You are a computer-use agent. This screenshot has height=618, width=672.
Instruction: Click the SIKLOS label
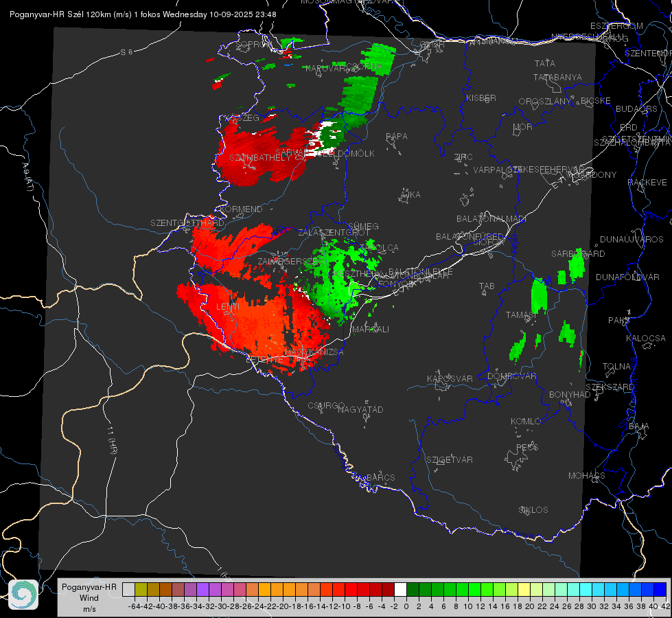533,510
